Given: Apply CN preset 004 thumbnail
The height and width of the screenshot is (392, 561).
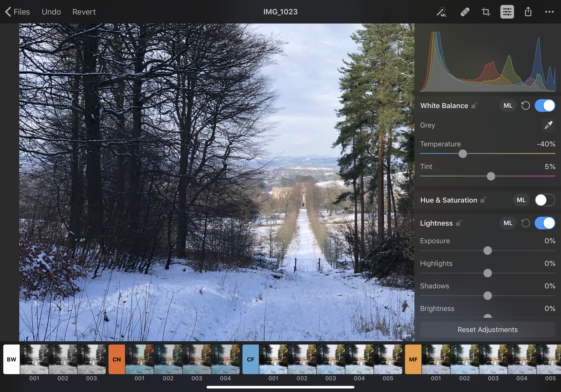Looking at the screenshot, I should (x=225, y=359).
